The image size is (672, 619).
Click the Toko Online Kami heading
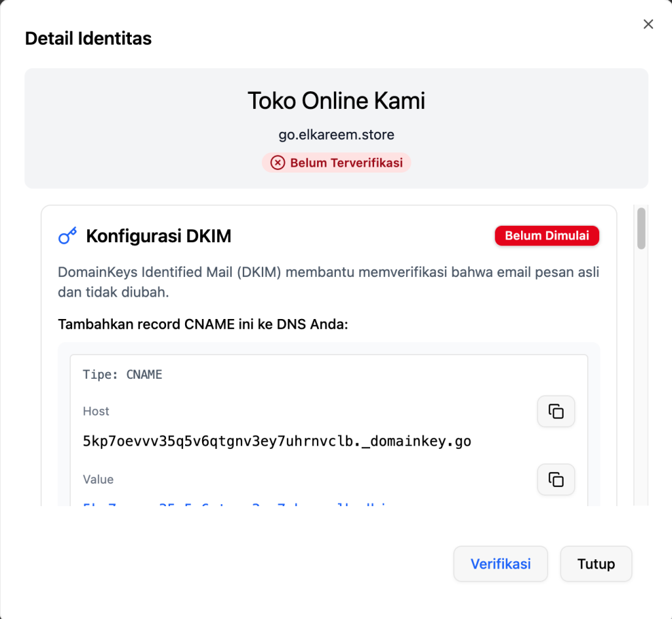coord(336,101)
